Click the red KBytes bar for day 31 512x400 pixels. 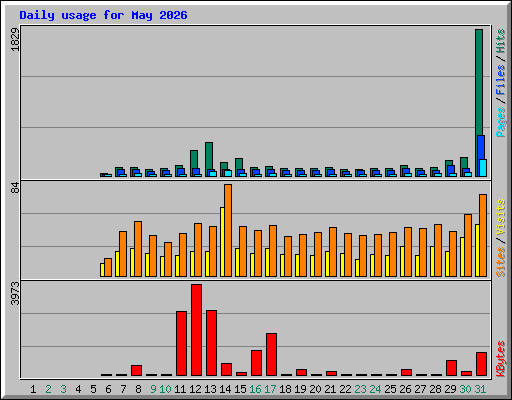tap(481, 364)
